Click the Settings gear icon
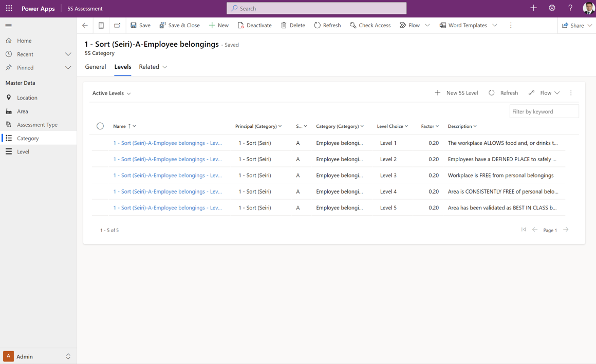Viewport: 596px width, 364px height. point(552,8)
